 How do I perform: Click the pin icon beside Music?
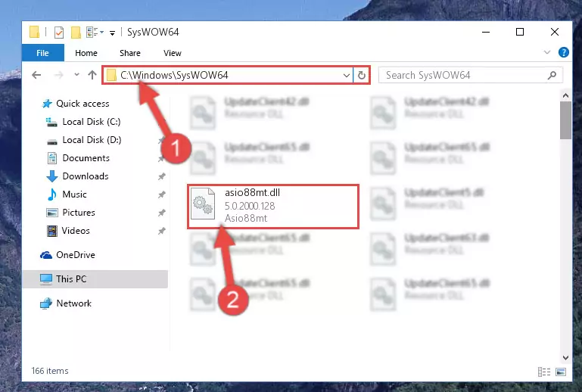click(161, 194)
